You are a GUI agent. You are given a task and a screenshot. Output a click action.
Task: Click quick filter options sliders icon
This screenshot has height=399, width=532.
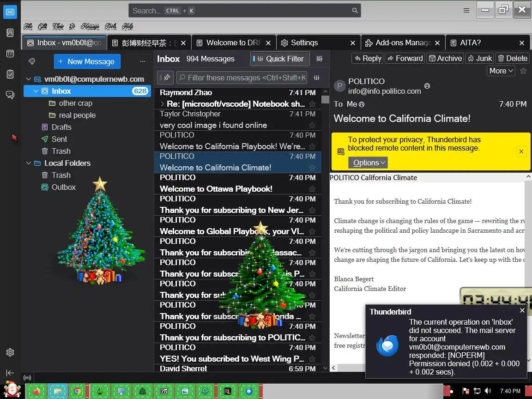tap(316, 78)
